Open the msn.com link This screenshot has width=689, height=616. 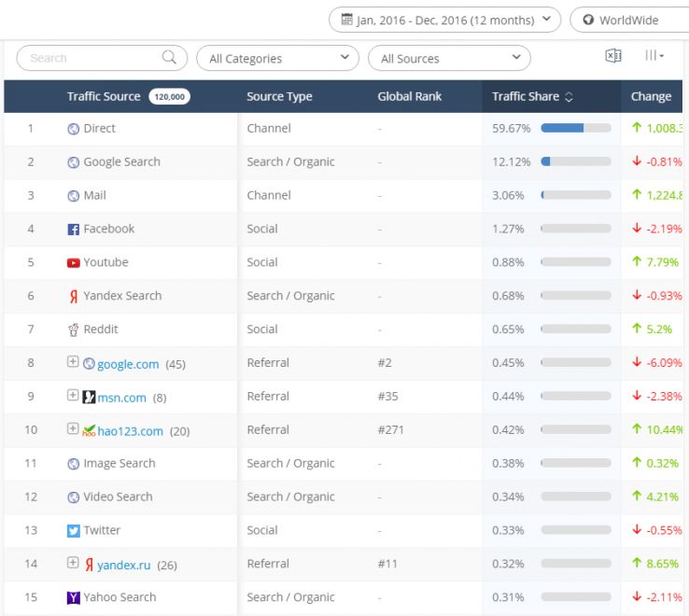[121, 398]
